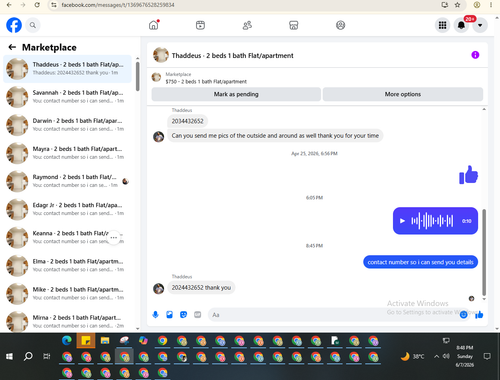Screen dimensions: 500x380
Task: Open the Windows Start menu
Action: [x=9, y=357]
